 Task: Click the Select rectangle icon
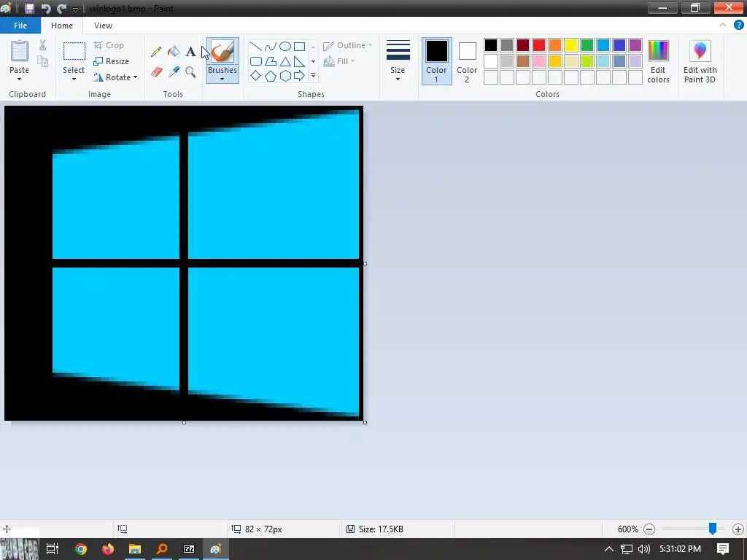[74, 51]
